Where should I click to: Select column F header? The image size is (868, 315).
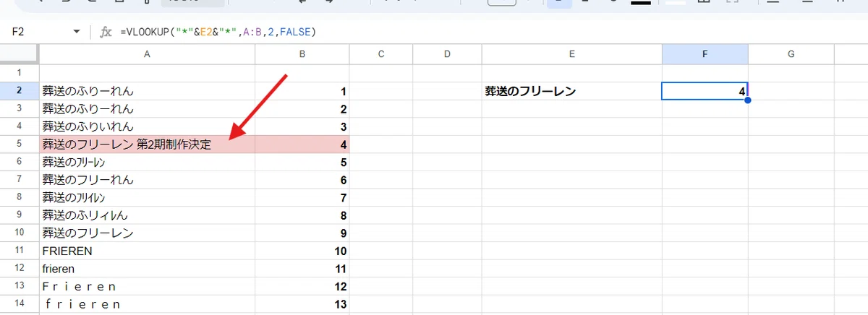(x=705, y=54)
